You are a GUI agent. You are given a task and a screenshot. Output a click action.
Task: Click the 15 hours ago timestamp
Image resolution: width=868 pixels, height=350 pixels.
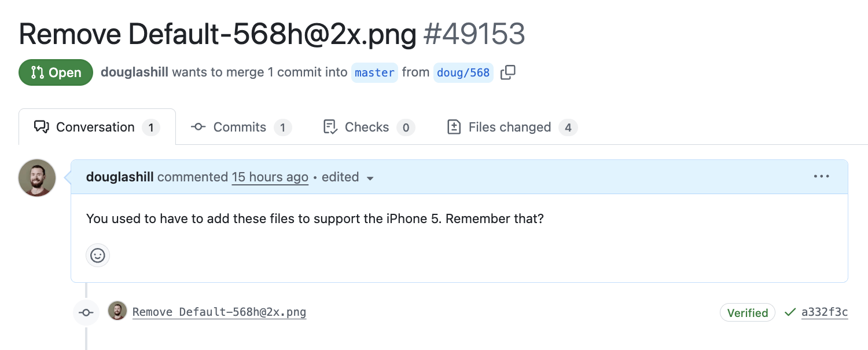coord(270,177)
